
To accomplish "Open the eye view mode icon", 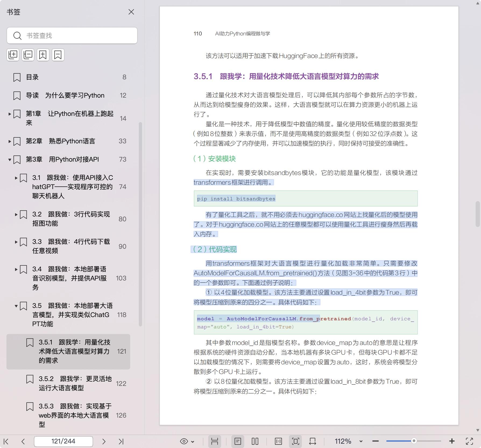I will pyautogui.click(x=184, y=441).
